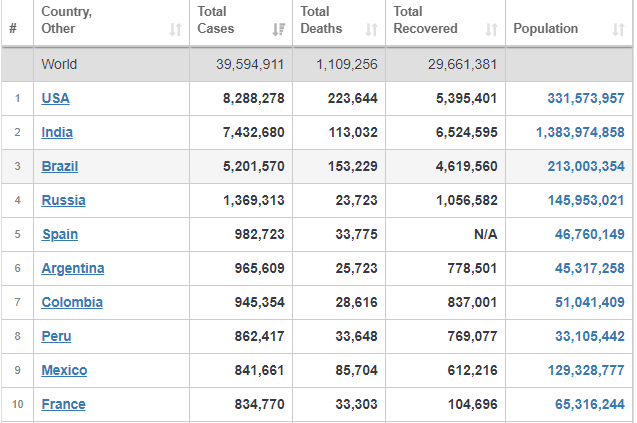Select Colombia total deaths 28,616
Viewport: 637px width, 423px height.
point(356,302)
